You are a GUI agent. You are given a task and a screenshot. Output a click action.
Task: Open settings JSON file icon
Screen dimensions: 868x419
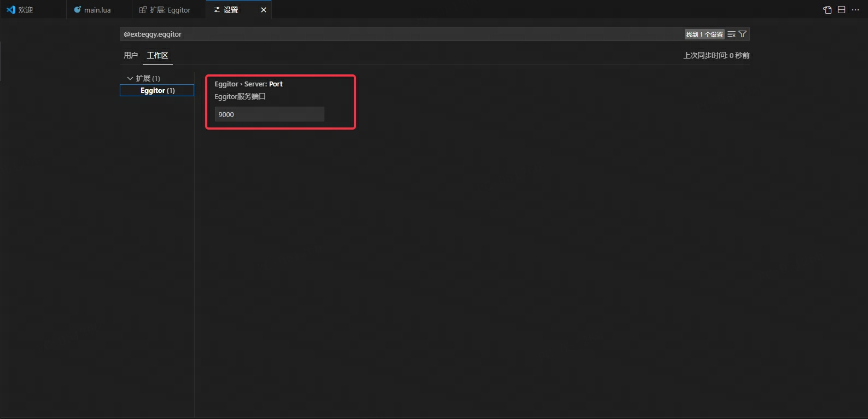(x=827, y=10)
